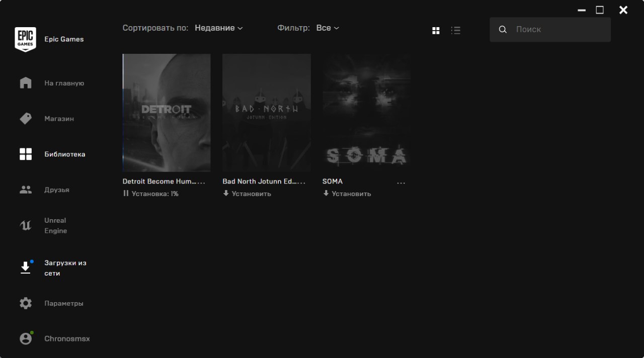Switch to grid view

[436, 31]
